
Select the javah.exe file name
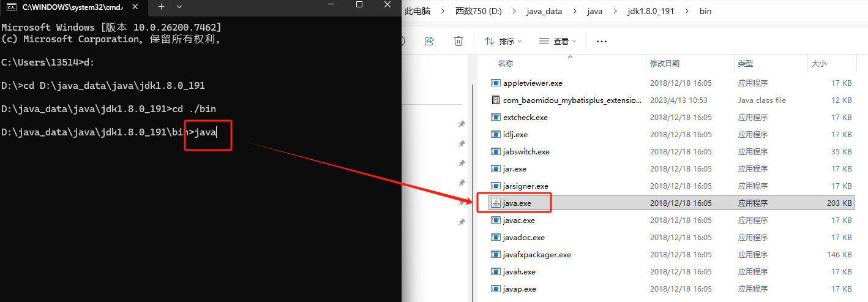coord(519,271)
